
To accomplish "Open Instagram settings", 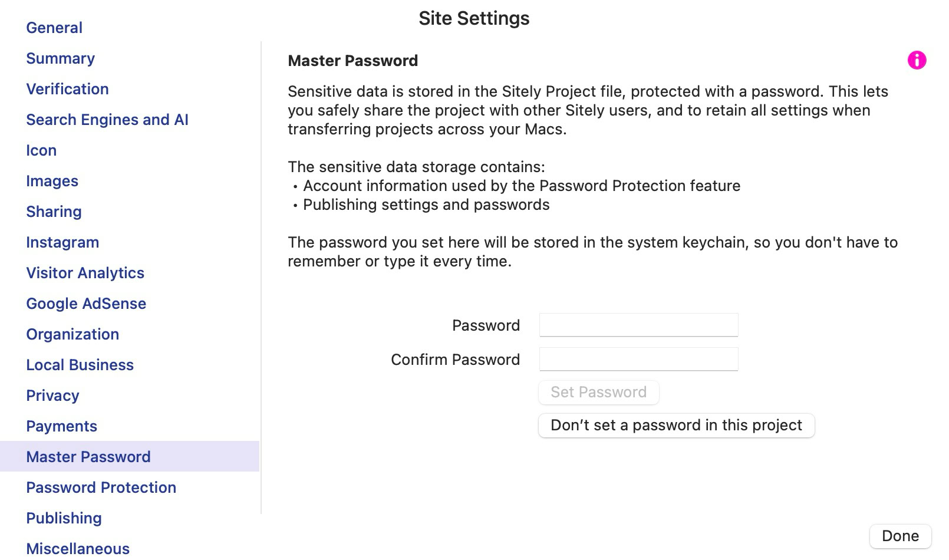I will click(62, 242).
